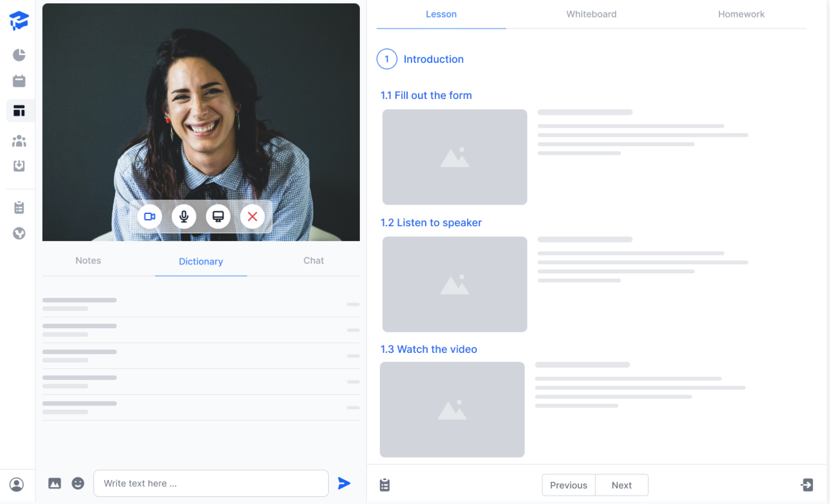Click the circled step number 1
The height and width of the screenshot is (504, 830).
[387, 59]
